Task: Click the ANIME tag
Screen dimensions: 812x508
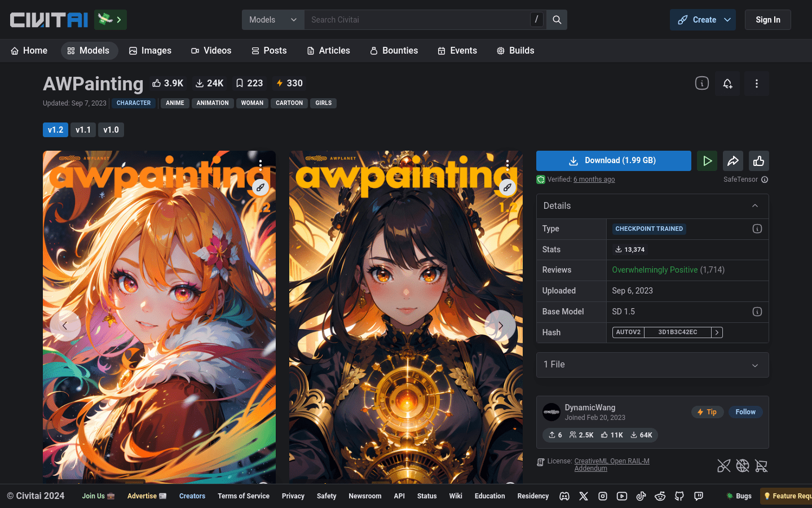Action: click(x=175, y=103)
